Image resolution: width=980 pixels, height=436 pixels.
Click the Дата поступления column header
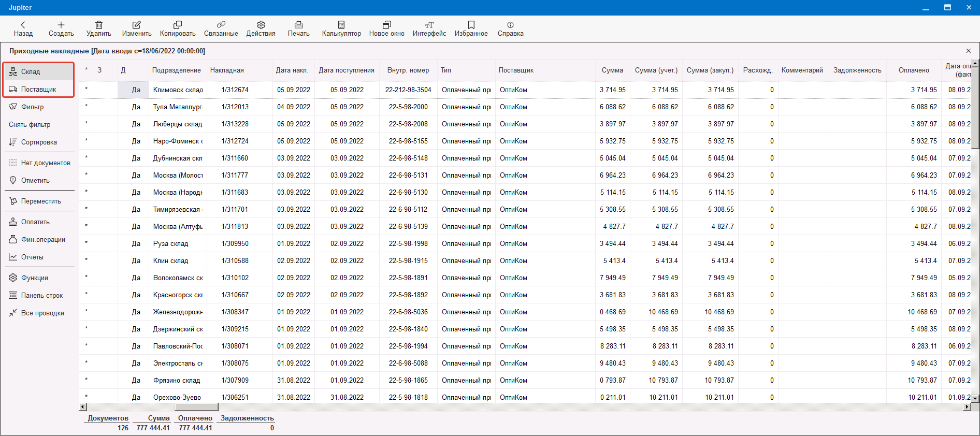click(347, 70)
